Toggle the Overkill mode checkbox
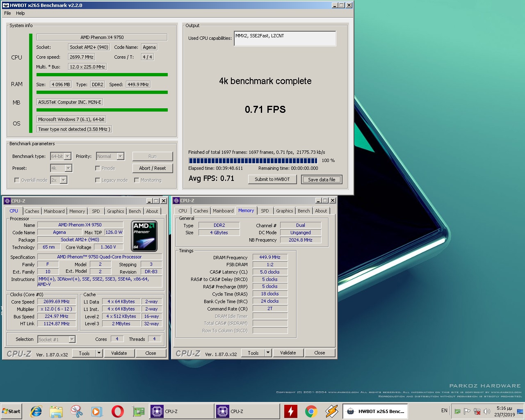 (x=17, y=180)
